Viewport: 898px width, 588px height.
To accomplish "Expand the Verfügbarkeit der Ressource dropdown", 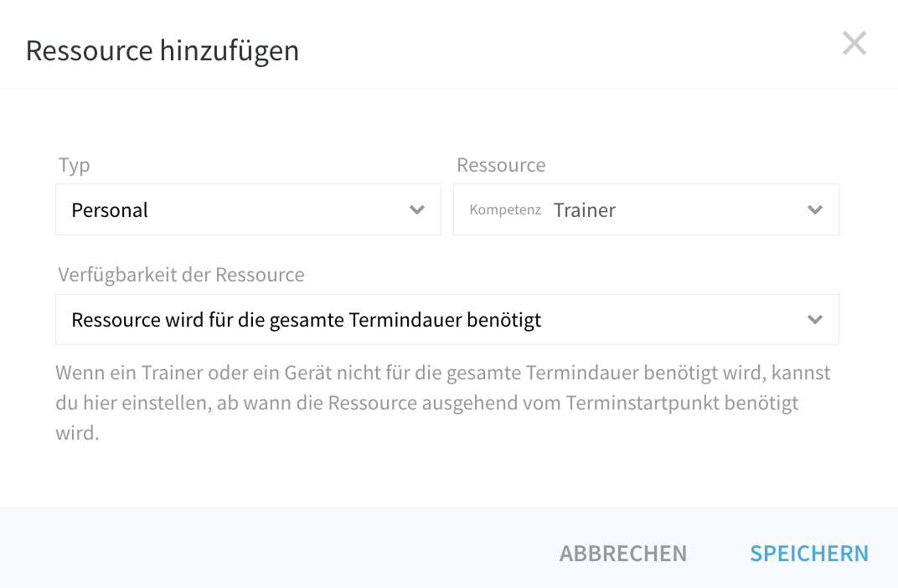I will (447, 319).
